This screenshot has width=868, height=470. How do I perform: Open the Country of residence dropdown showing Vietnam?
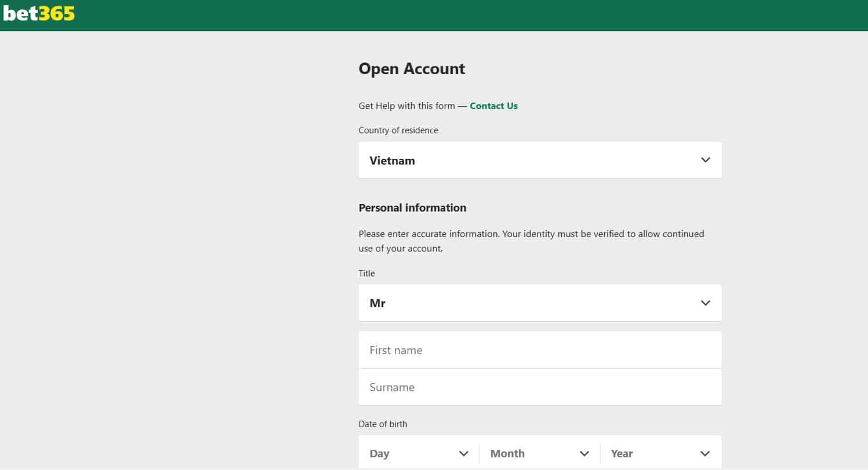point(540,160)
